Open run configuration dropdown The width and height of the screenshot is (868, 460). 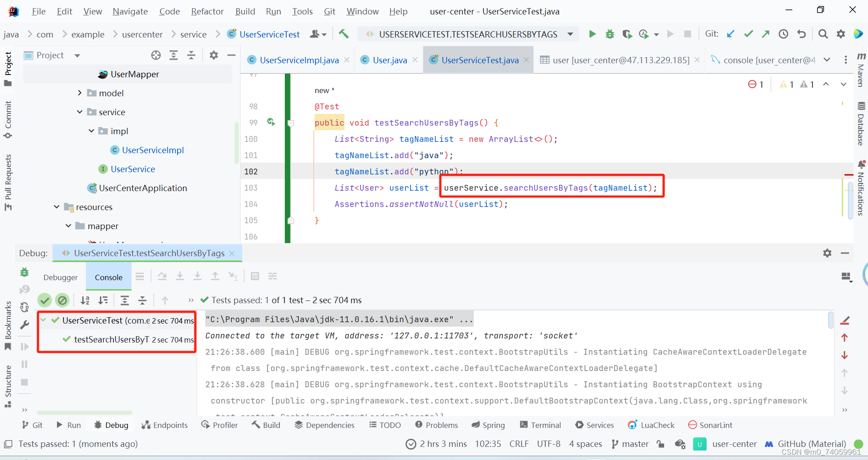tap(570, 34)
